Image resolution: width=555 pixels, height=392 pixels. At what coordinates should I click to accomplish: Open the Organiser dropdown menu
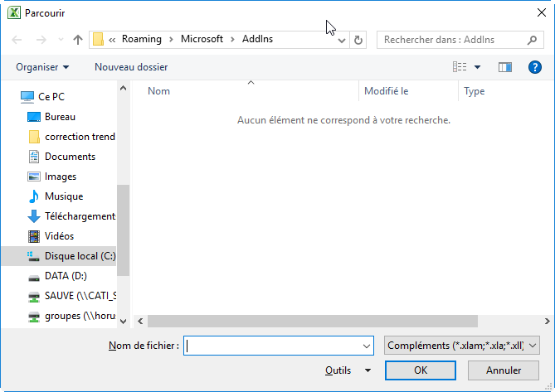[42, 67]
